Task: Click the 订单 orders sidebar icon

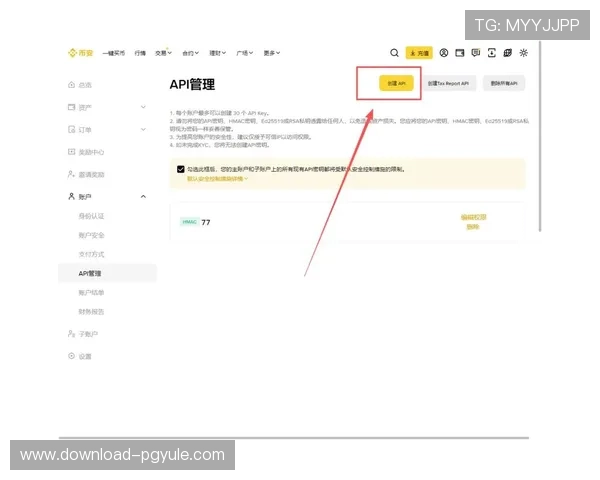Action: coord(71,129)
